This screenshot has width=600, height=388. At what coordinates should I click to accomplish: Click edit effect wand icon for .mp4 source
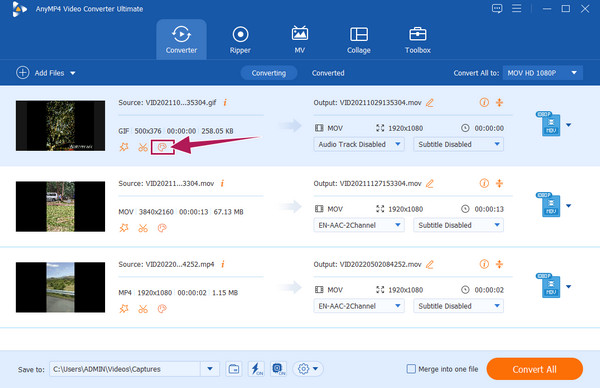point(124,309)
